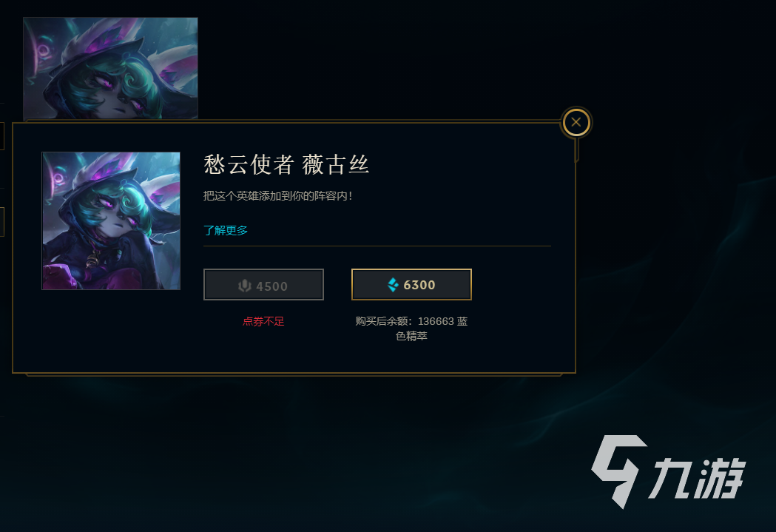This screenshot has height=532, width=776.
Task: Click the 136663 balance number
Action: click(x=436, y=321)
